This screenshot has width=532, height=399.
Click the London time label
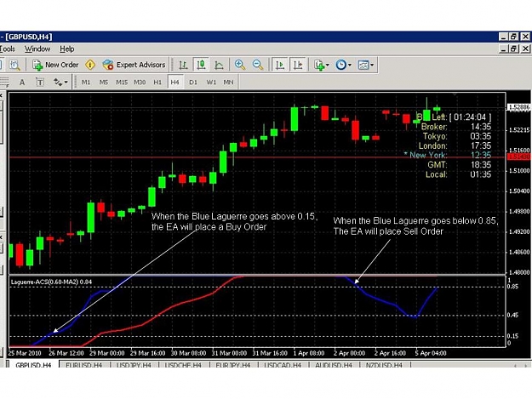pos(432,145)
